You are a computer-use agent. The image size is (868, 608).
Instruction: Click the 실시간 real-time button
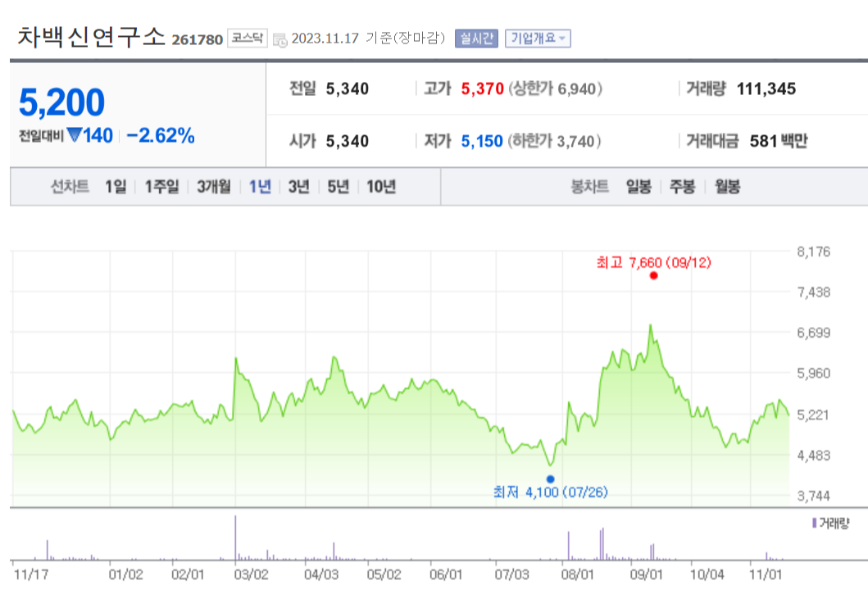(477, 39)
